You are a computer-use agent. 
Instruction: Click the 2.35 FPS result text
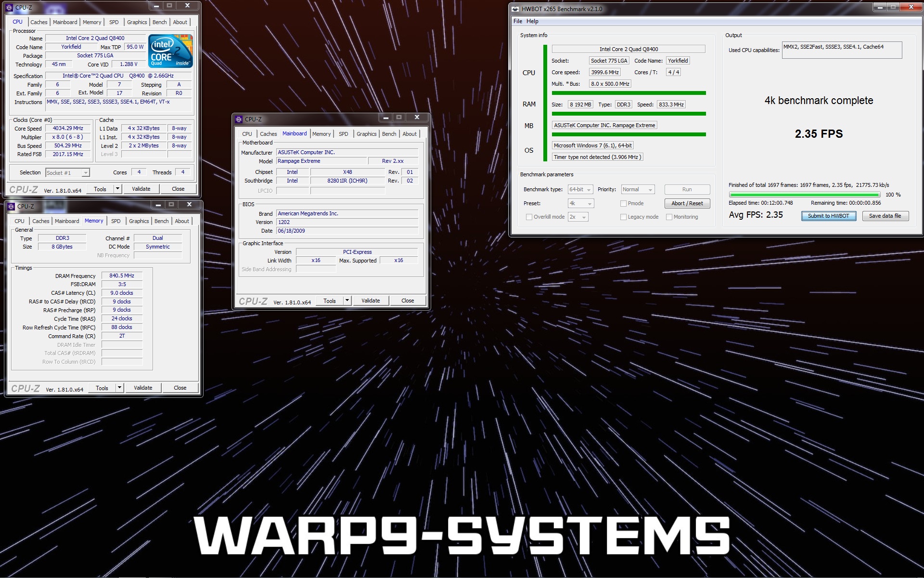pos(819,134)
